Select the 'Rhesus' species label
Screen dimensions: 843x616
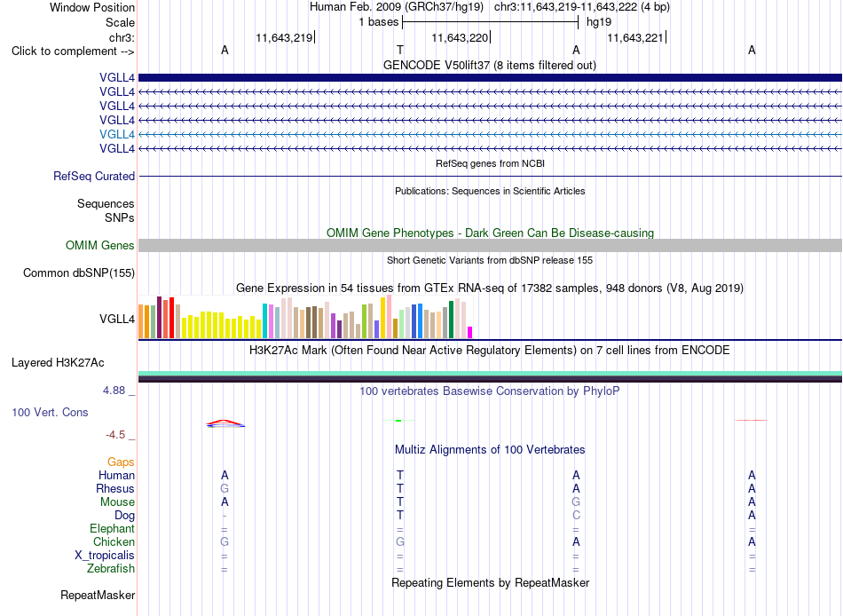point(115,488)
